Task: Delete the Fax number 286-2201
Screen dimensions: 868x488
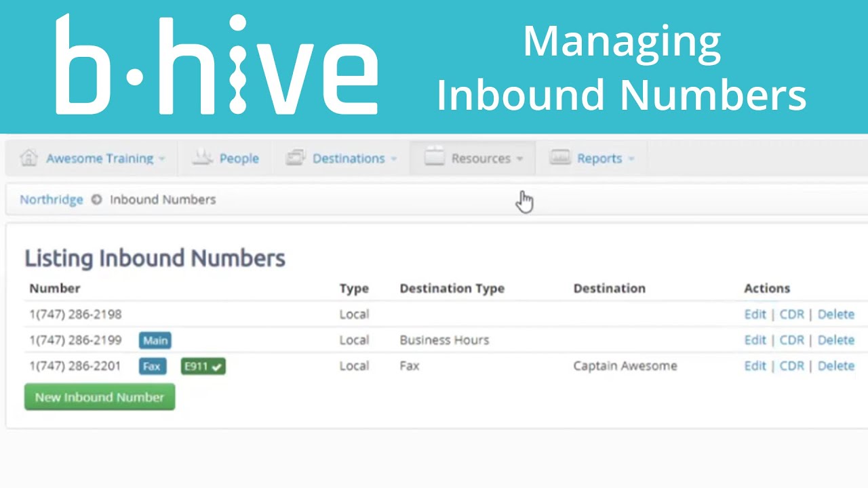Action: click(835, 365)
